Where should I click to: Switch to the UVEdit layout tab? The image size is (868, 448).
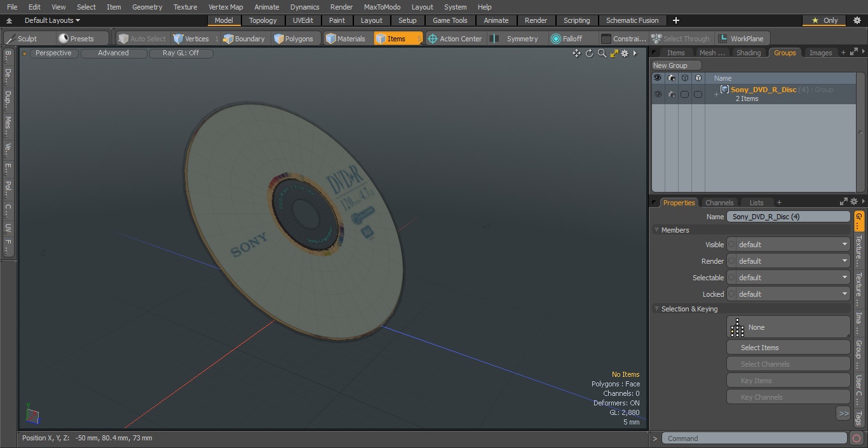(x=303, y=20)
